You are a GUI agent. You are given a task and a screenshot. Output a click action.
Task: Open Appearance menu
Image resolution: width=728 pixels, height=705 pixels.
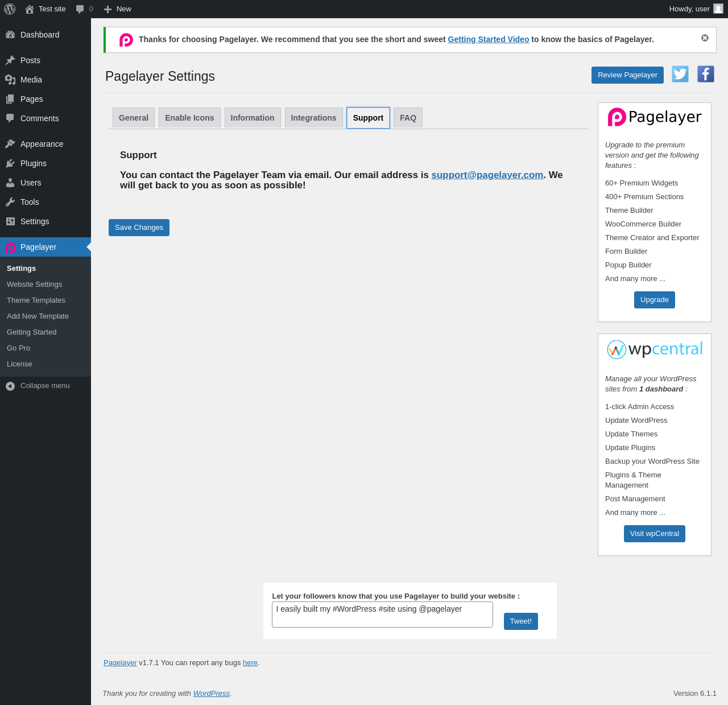pyautogui.click(x=45, y=144)
